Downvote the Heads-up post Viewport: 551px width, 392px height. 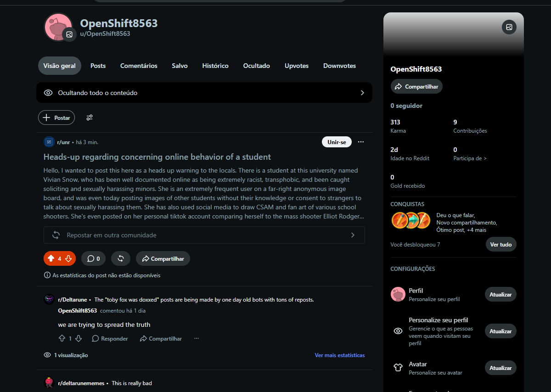68,258
